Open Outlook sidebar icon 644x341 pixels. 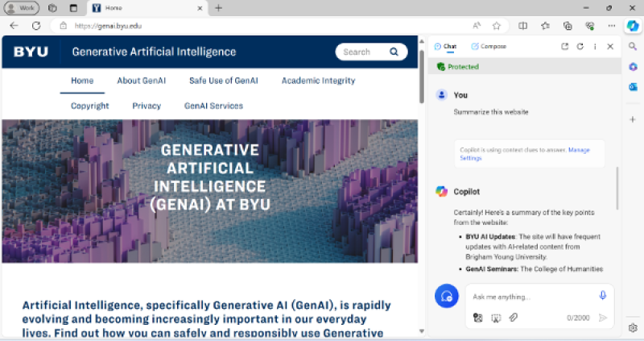coord(633,87)
